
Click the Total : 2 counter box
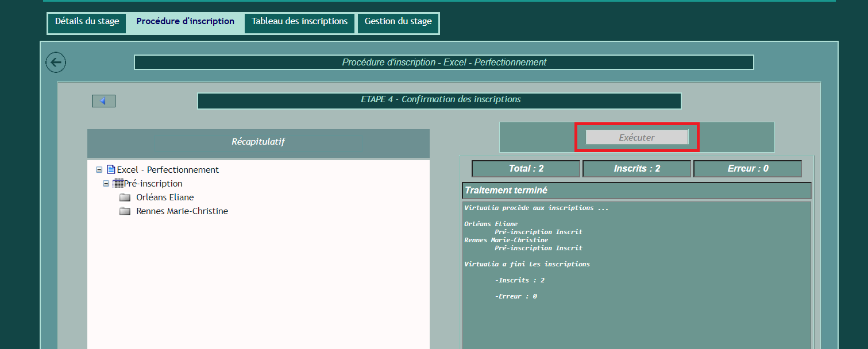point(526,169)
